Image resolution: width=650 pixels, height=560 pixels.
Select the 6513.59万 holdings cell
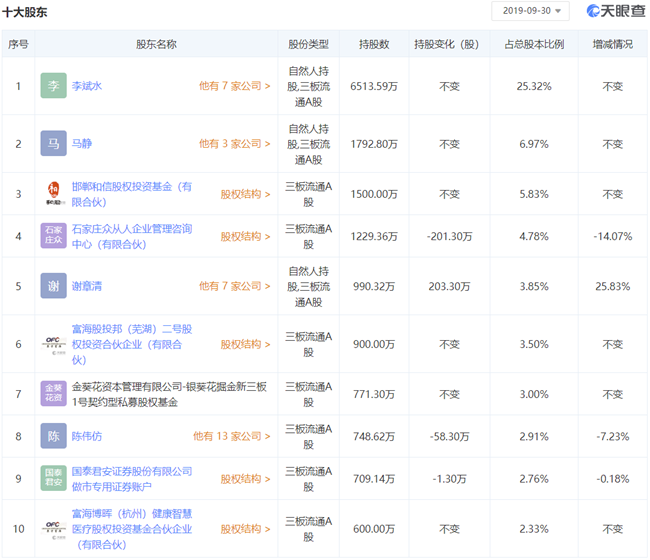click(x=374, y=86)
